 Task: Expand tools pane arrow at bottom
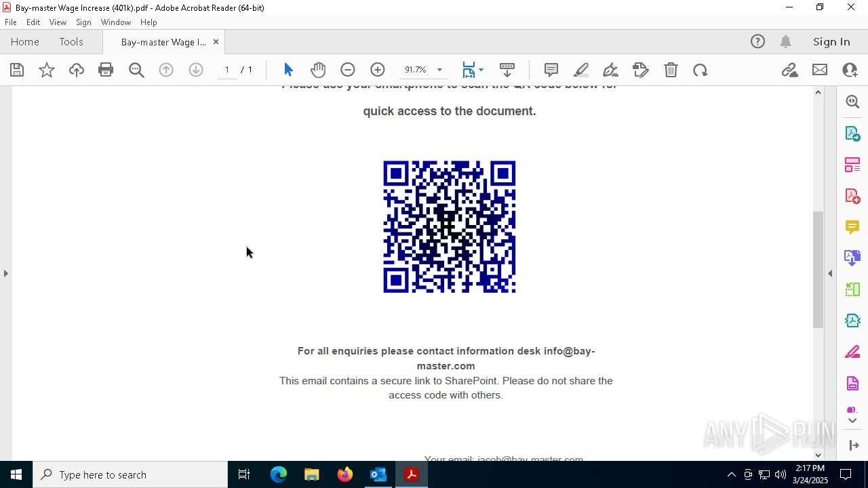852,420
